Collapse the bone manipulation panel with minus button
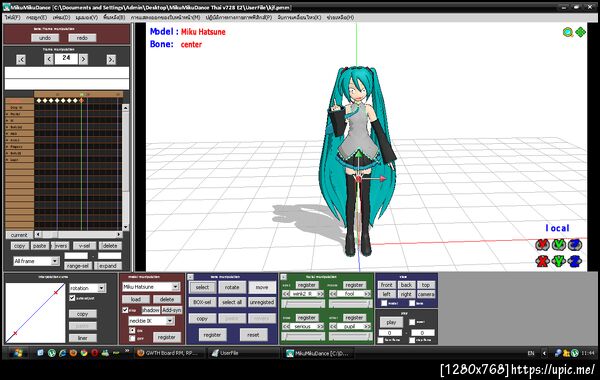The height and width of the screenshot is (380, 600). pos(191,277)
